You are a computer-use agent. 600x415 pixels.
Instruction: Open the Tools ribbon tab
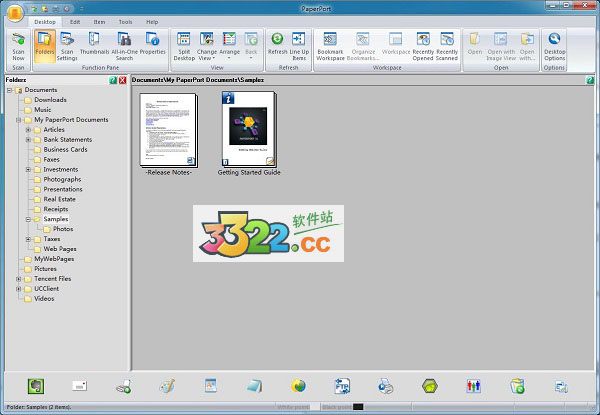[x=125, y=20]
